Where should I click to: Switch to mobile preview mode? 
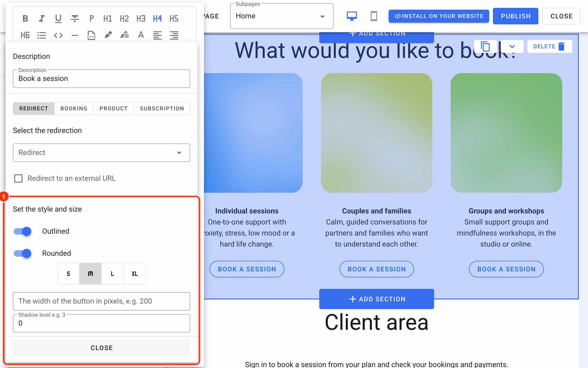click(374, 16)
